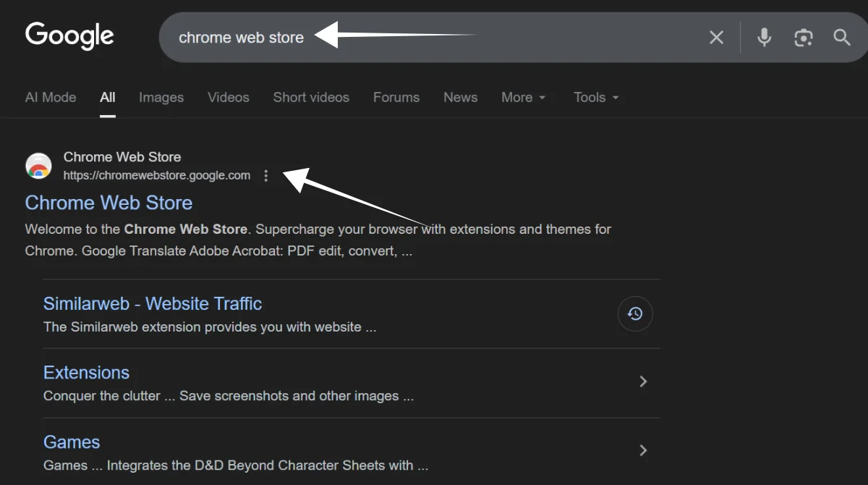Click 'The Similarweb extension provides you' description
The image size is (868, 485).
click(x=210, y=327)
